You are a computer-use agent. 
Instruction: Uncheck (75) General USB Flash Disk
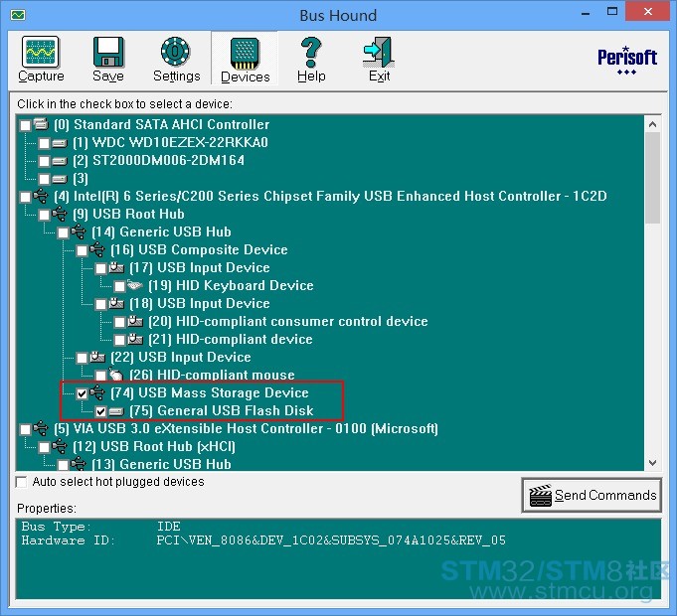point(101,411)
